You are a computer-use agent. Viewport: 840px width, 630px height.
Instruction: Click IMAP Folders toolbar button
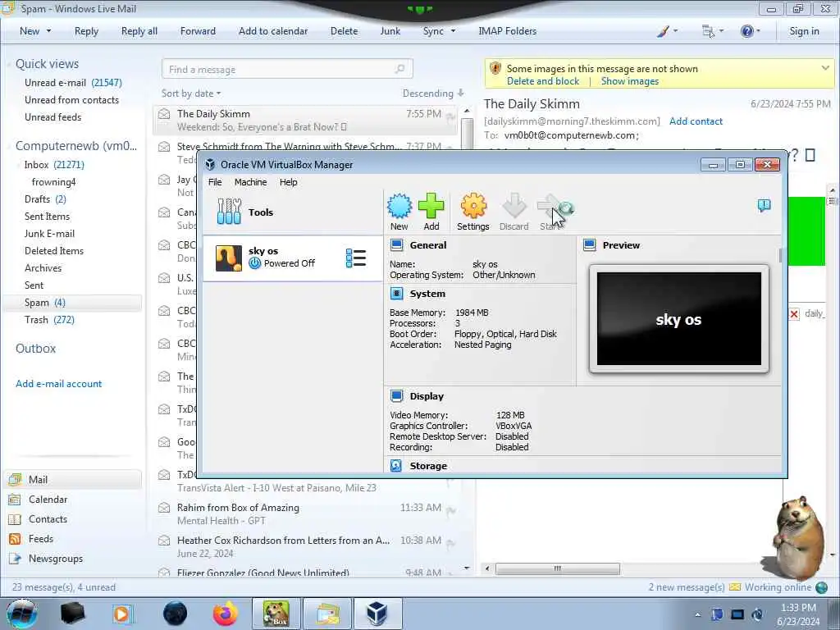[x=507, y=31]
